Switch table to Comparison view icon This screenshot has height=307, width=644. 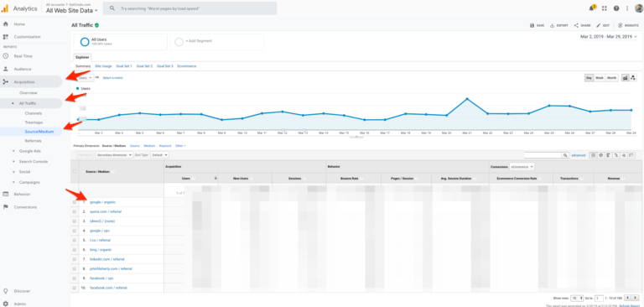point(616,155)
